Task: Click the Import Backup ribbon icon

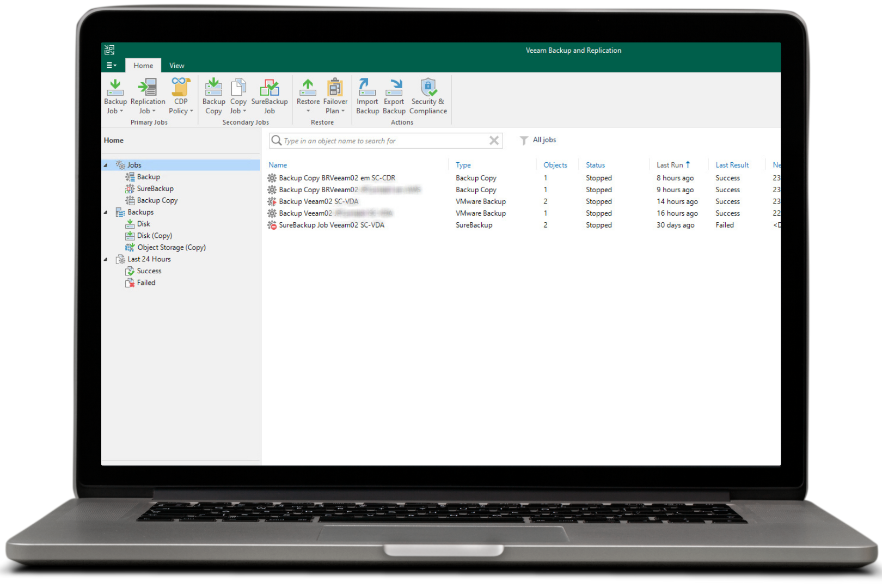Action: click(x=367, y=87)
